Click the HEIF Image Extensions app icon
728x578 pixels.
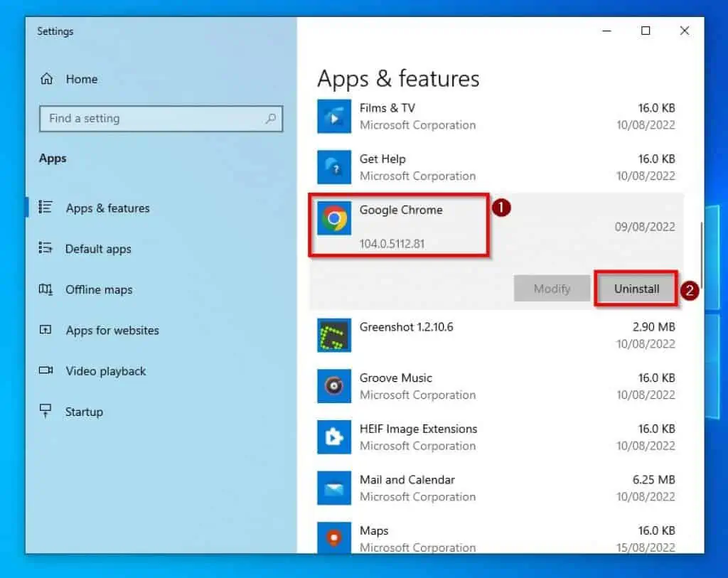click(334, 437)
